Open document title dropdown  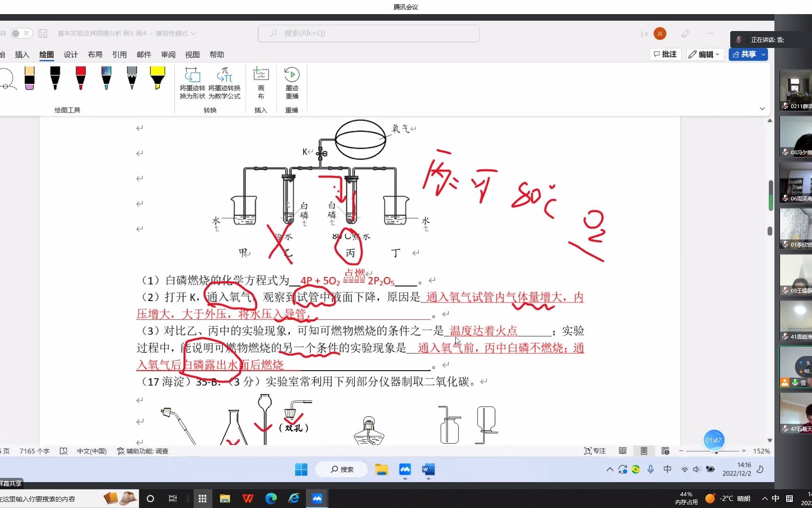pyautogui.click(x=193, y=33)
